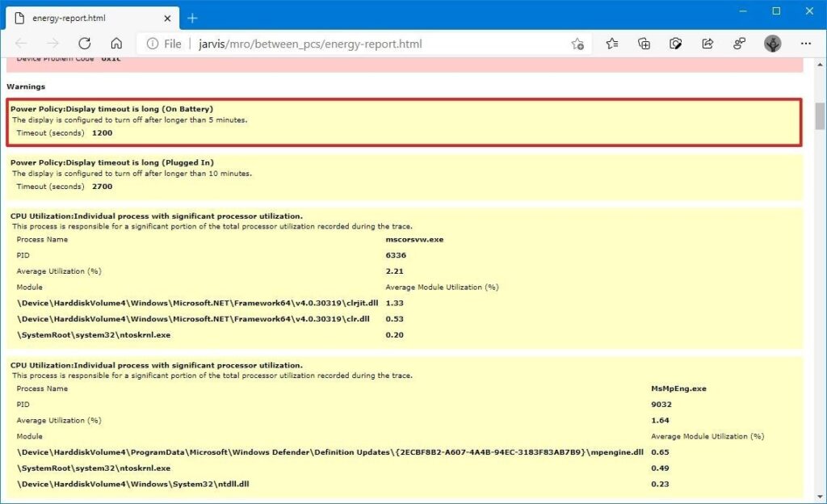Open the Share icon in the toolbar

(x=707, y=44)
